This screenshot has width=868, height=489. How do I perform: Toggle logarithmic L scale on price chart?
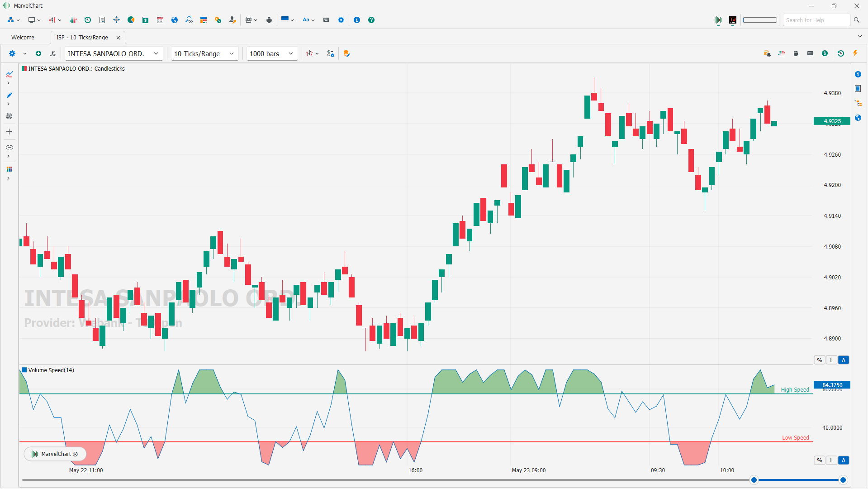click(831, 360)
